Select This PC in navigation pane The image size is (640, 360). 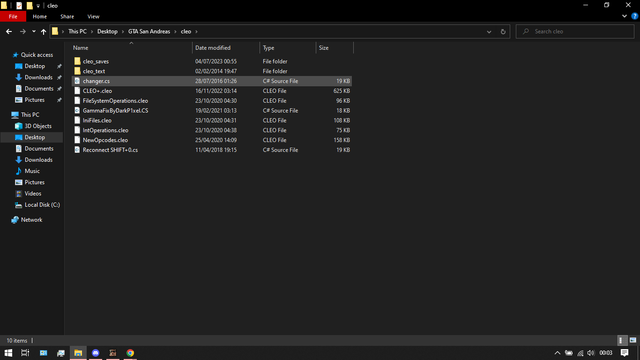click(29, 115)
